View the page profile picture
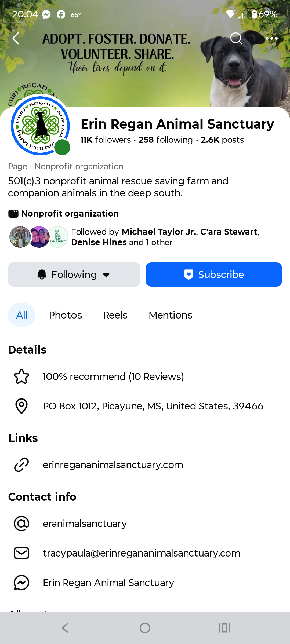This screenshot has width=290, height=644. (x=40, y=126)
